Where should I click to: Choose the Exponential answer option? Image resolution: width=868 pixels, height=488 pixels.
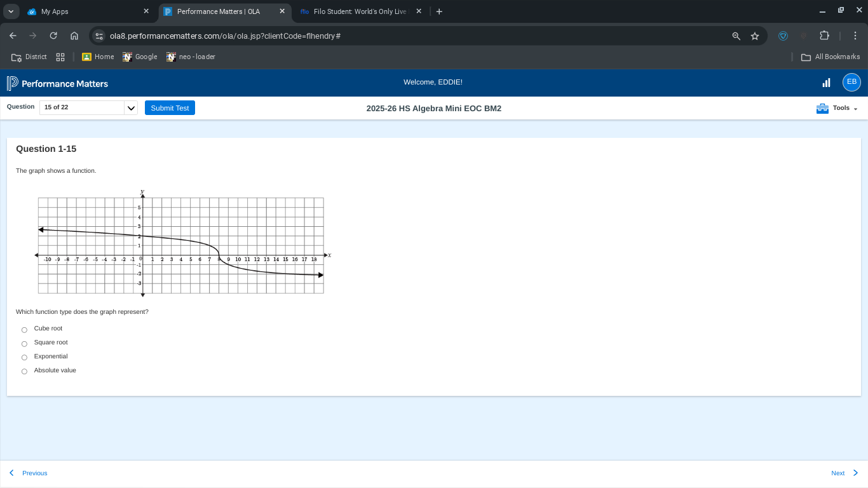point(24,357)
